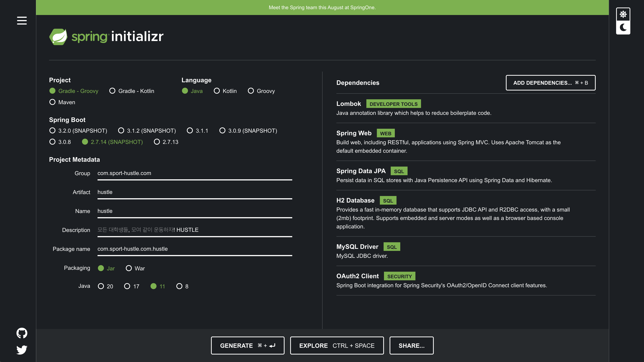Click into the Description text field
This screenshot has height=362, width=644.
coord(195,230)
